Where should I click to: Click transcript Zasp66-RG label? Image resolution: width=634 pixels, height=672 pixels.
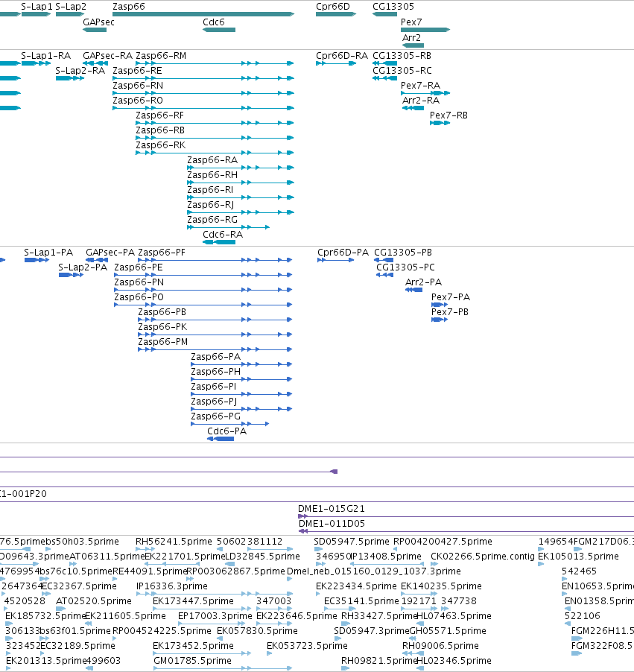click(x=212, y=220)
